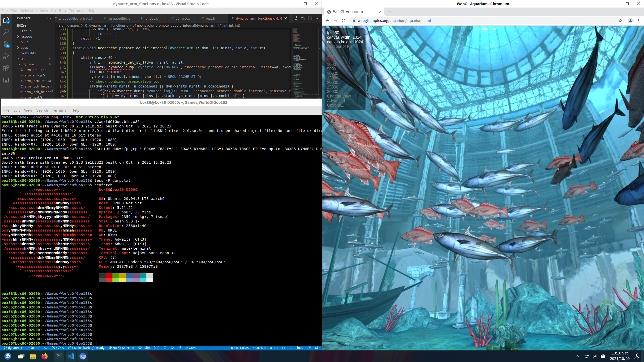Viewport: 644px width, 362px height.
Task: Select 5000 as number of fish
Action: tap(331, 69)
